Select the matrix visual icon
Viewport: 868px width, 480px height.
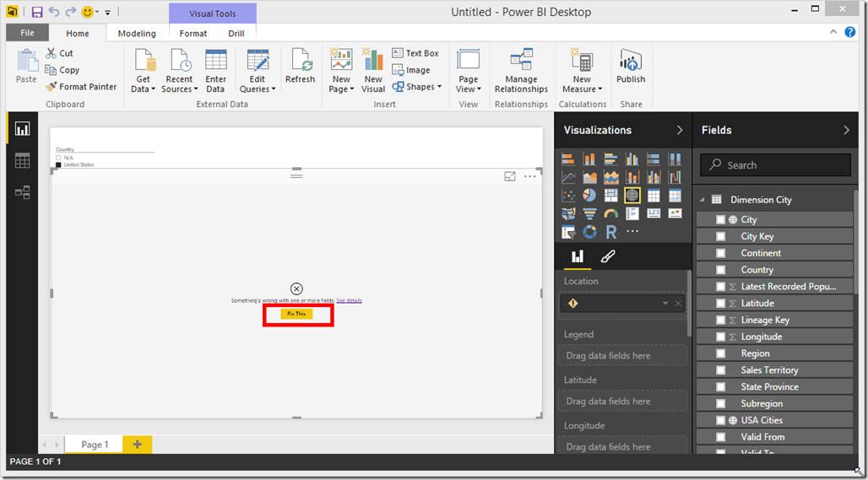coord(675,195)
